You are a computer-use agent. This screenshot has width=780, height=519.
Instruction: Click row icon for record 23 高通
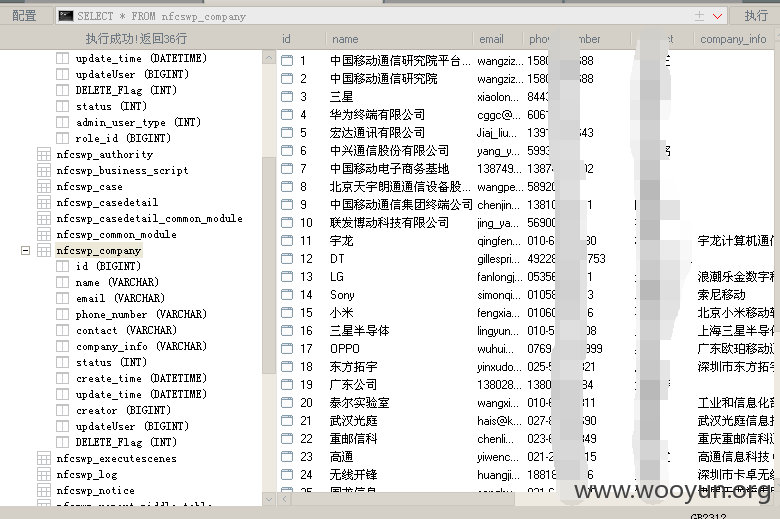click(287, 457)
